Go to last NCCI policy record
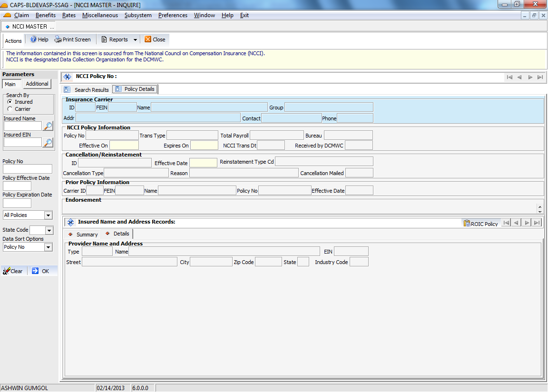Image resolution: width=548 pixels, height=392 pixels. (x=540, y=77)
